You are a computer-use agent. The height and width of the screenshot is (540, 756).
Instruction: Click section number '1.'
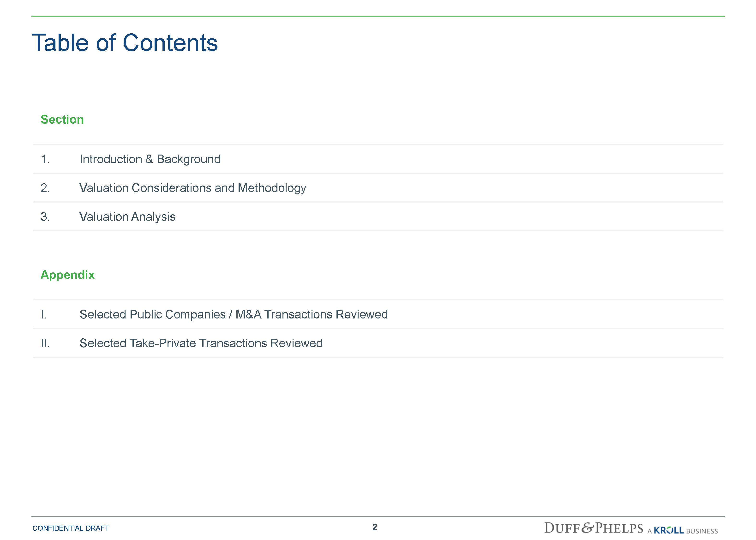pos(45,160)
